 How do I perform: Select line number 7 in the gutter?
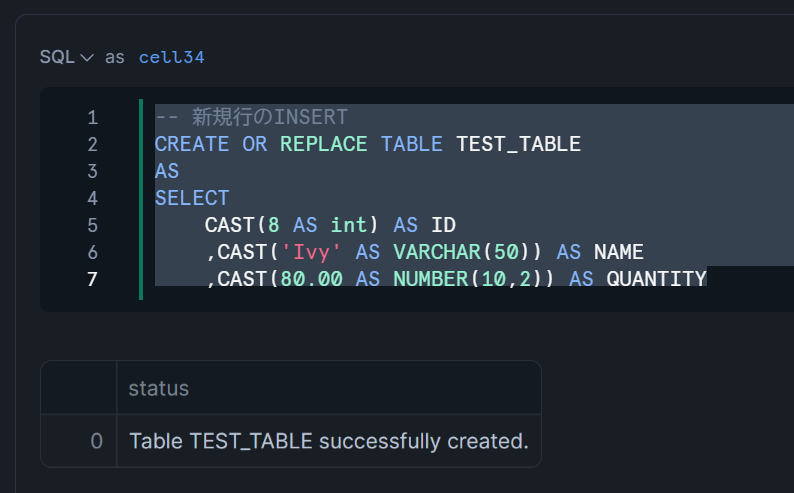[x=92, y=279]
